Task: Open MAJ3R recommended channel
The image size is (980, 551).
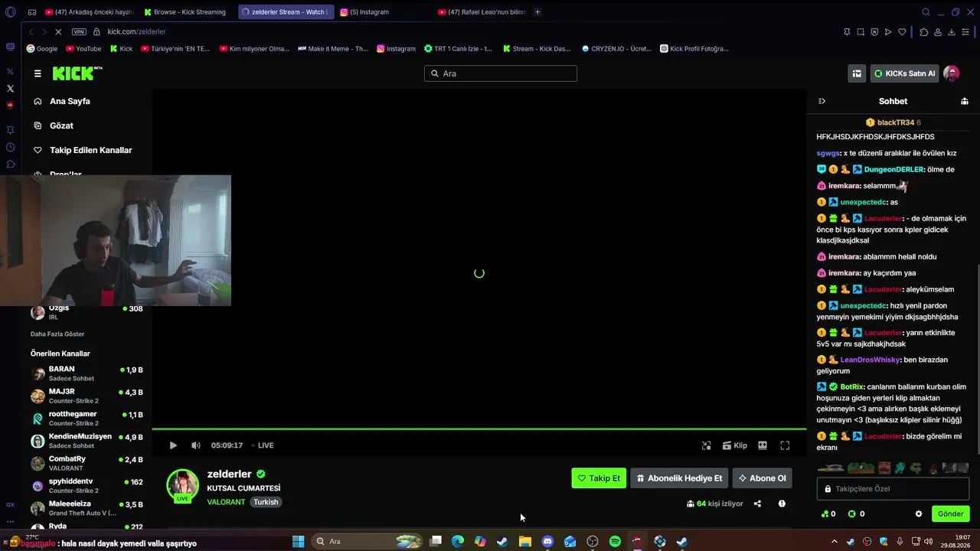Action: (x=87, y=396)
